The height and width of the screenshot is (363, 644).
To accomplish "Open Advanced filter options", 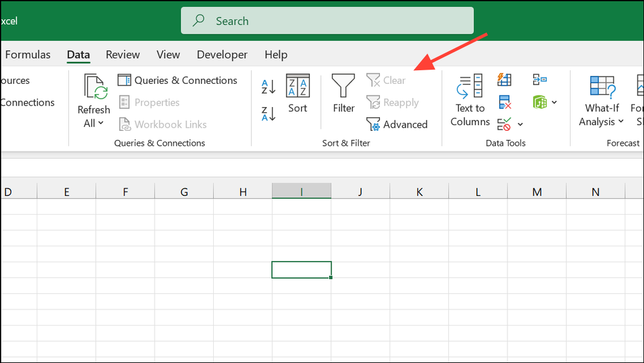I will (x=397, y=124).
